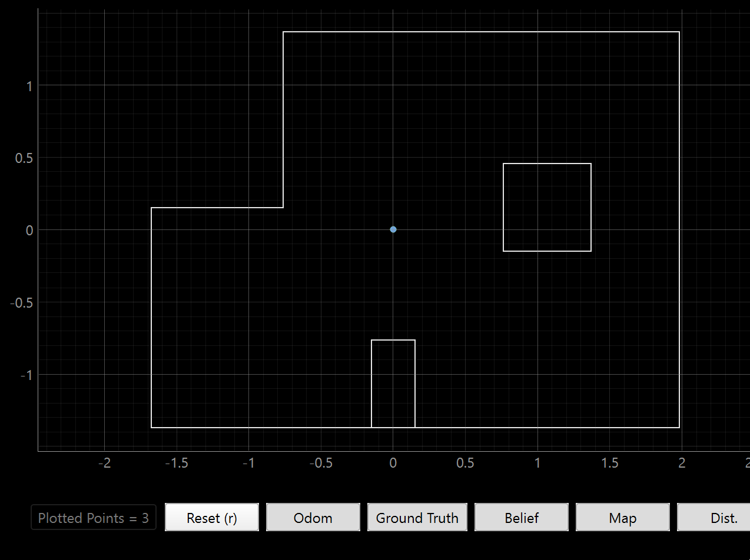
Task: Toggle the Odom plot button
Action: pos(313,518)
